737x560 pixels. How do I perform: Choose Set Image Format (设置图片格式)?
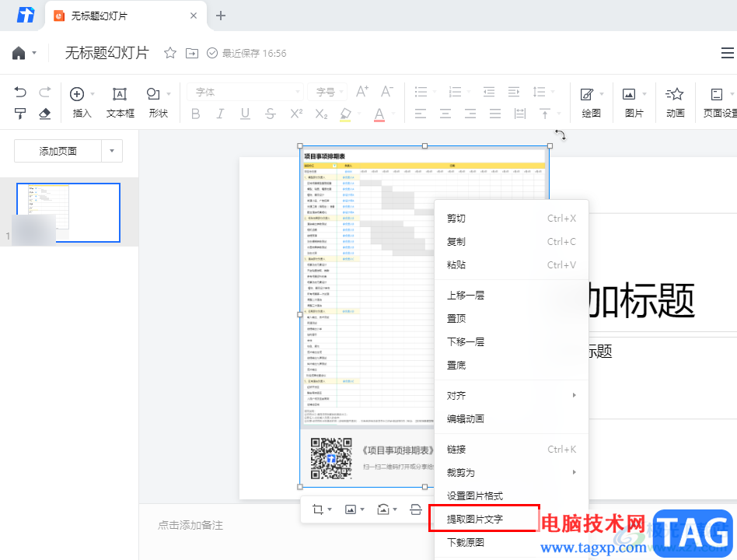[512, 495]
